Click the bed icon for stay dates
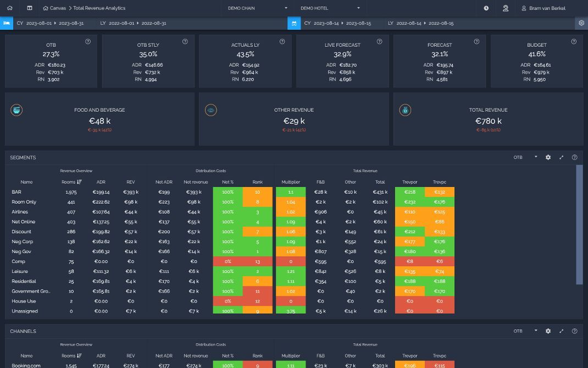 (7, 23)
